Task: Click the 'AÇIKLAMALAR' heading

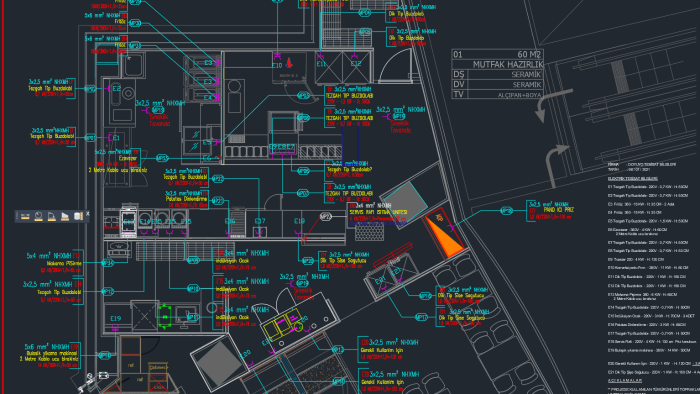Action: coord(625,381)
